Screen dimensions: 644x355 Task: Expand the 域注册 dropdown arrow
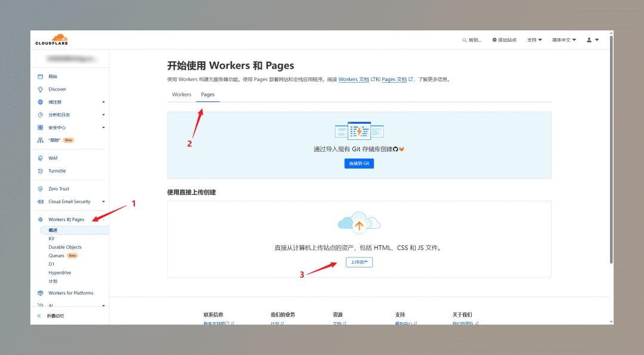tap(104, 102)
